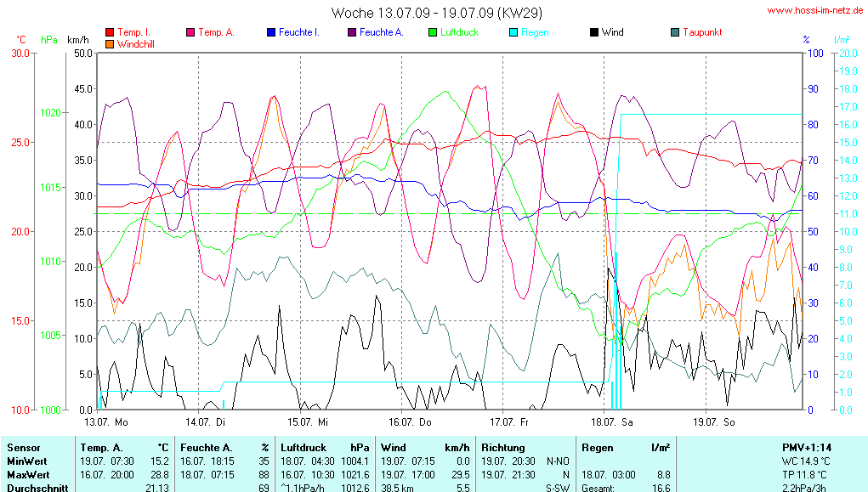Click the hPa axis unit label

click(49, 40)
